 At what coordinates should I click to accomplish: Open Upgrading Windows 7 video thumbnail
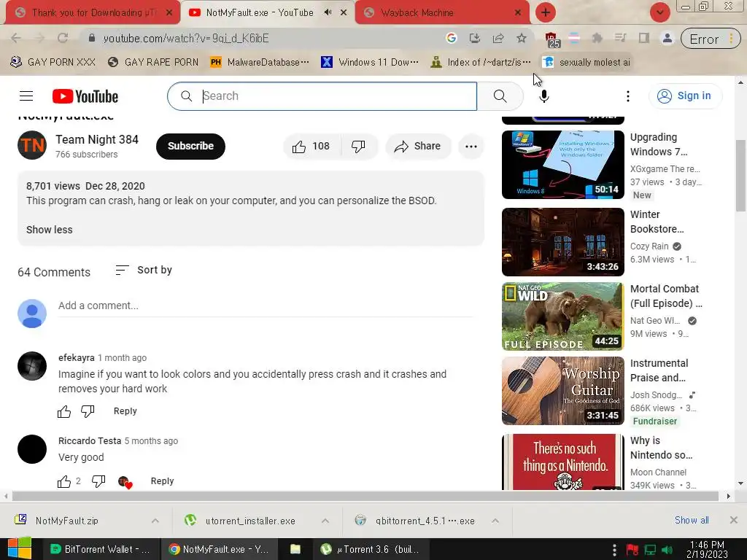(x=562, y=165)
